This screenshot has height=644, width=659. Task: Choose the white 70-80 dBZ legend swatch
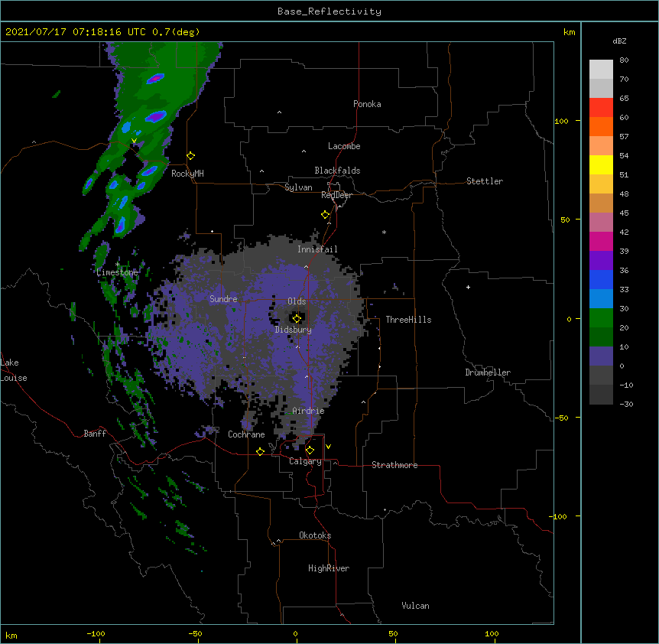click(601, 70)
